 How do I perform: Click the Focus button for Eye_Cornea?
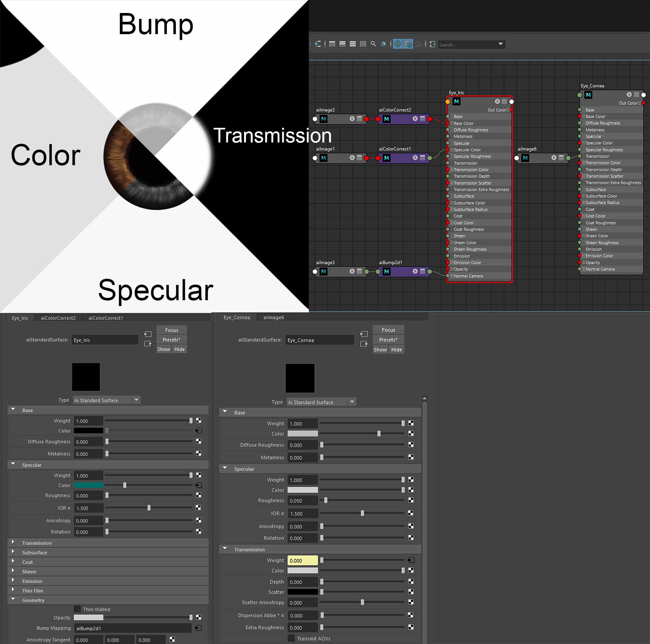[388, 330]
